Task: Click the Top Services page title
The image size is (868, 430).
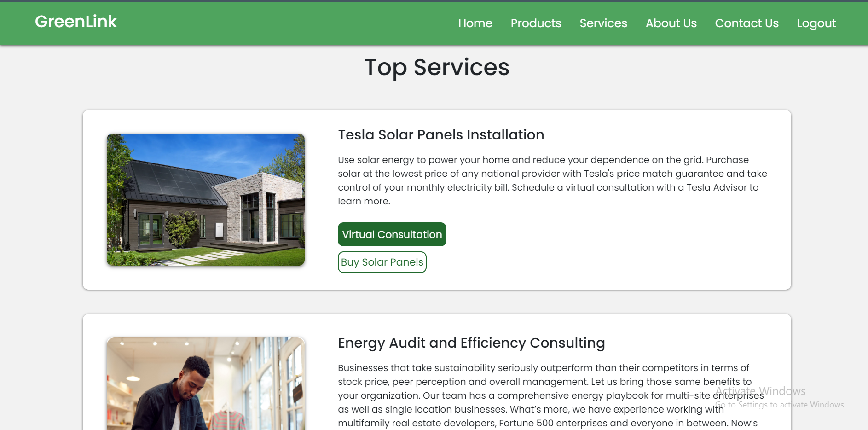Action: 436,67
